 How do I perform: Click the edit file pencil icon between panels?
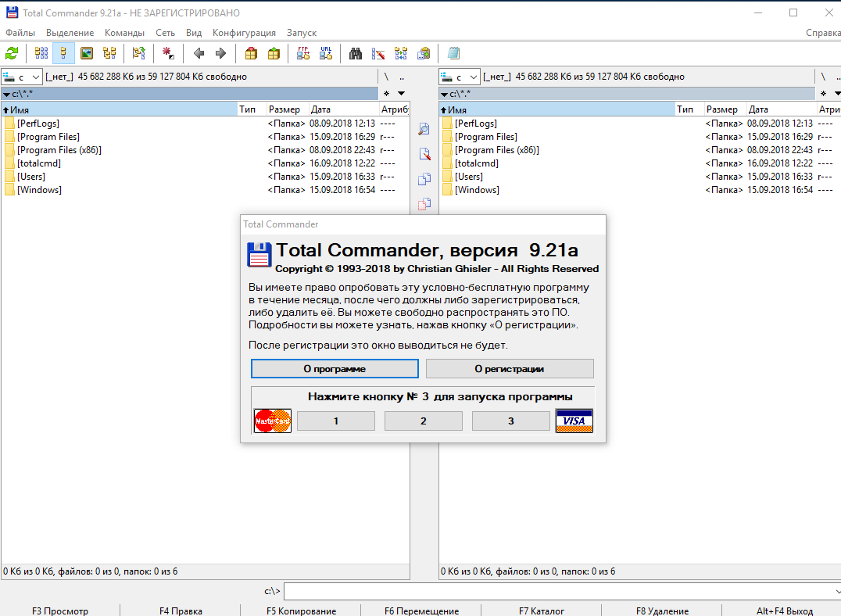point(424,154)
